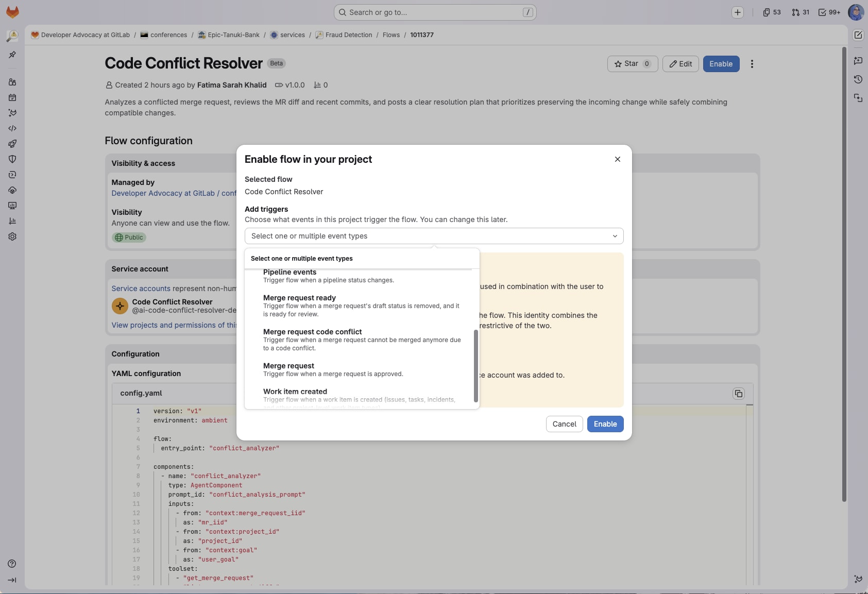Collapse the left sidebar with arrow icon
Screen dimensions: 868x594
pos(12,580)
